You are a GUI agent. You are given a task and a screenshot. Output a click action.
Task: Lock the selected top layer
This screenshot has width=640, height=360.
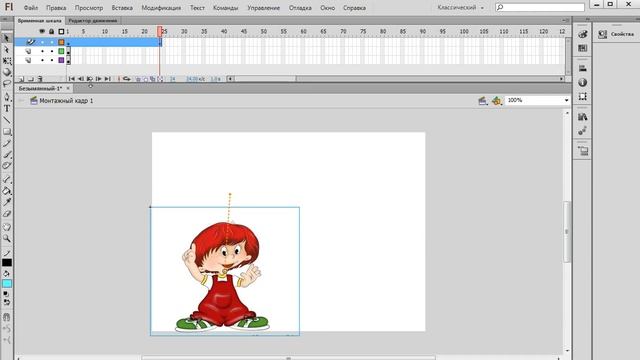(x=52, y=42)
